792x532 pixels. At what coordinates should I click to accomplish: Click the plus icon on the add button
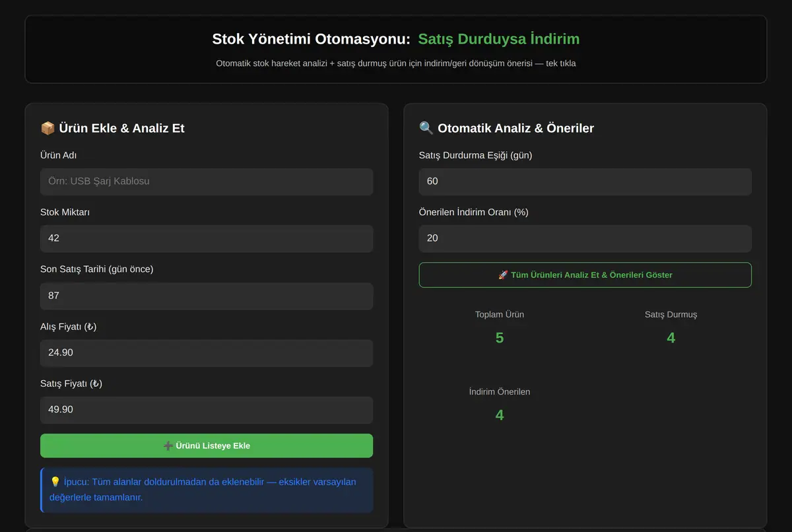pyautogui.click(x=168, y=446)
